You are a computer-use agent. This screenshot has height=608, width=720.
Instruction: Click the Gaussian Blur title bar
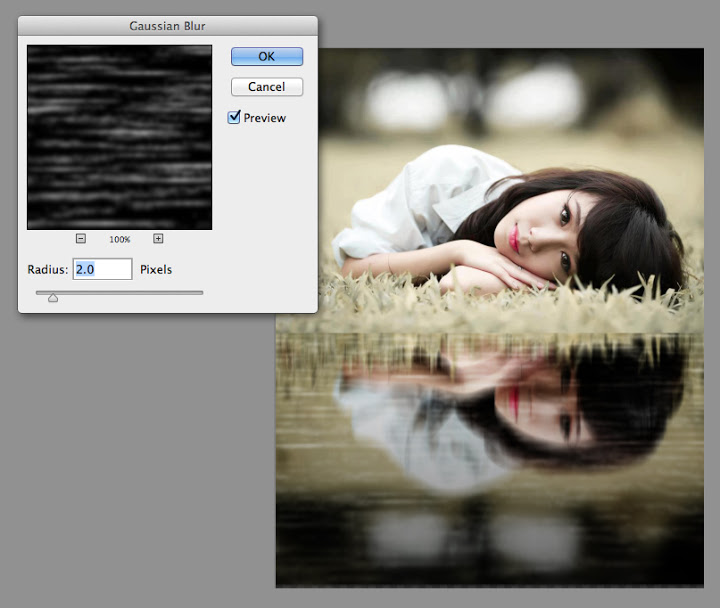coord(167,24)
